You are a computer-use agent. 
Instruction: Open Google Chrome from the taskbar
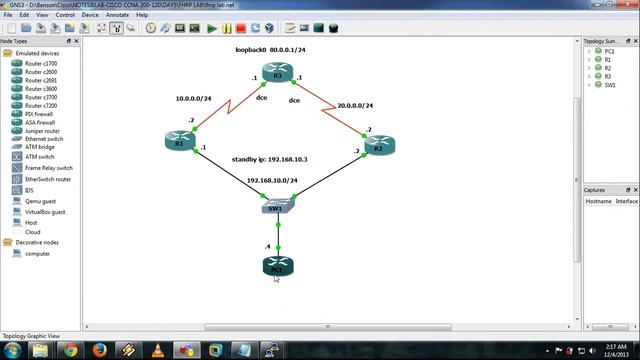[x=70, y=350]
